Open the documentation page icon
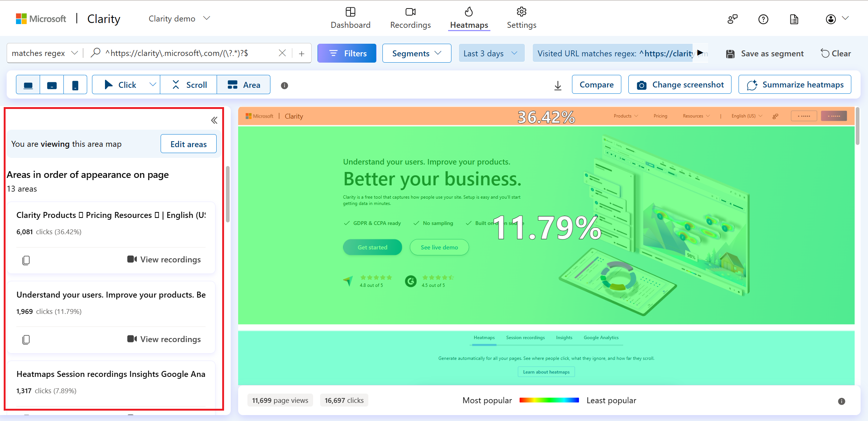This screenshot has height=421, width=868. coord(794,19)
